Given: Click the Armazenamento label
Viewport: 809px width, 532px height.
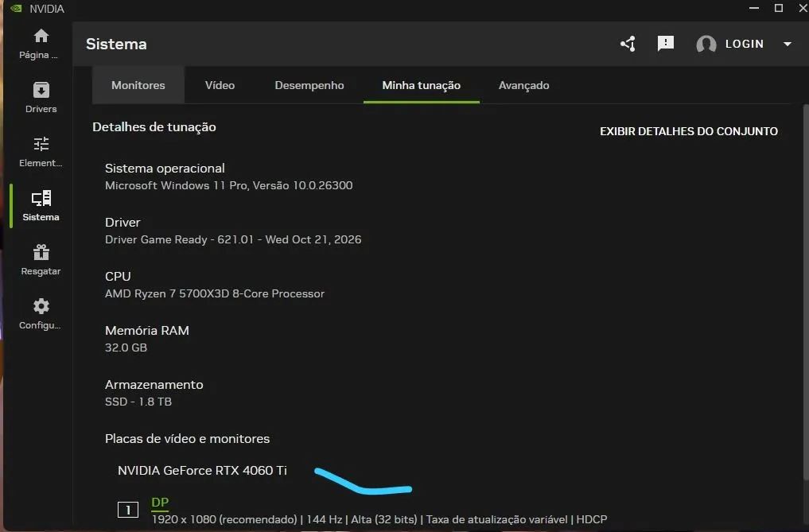Looking at the screenshot, I should 154,384.
